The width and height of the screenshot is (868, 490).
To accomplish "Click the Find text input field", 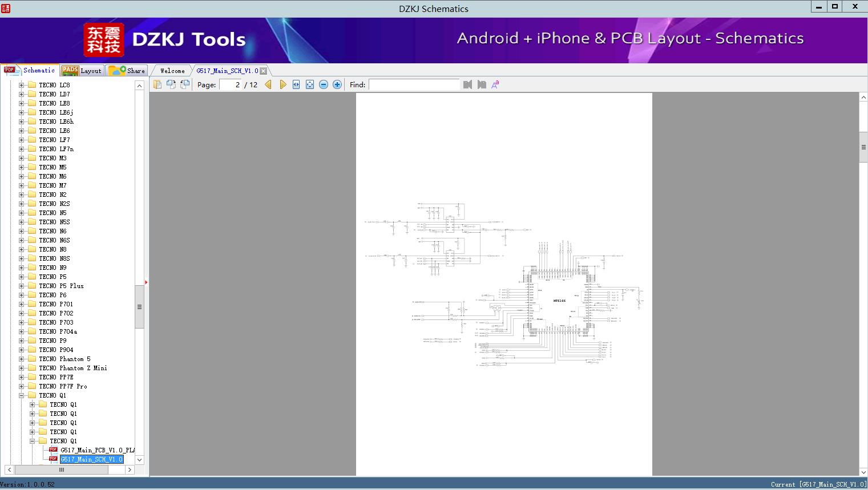I will click(x=414, y=84).
